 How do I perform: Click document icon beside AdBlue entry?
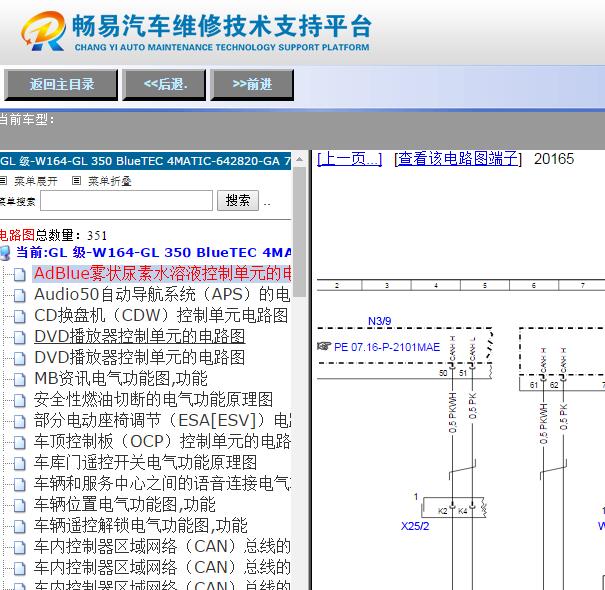pyautogui.click(x=19, y=274)
